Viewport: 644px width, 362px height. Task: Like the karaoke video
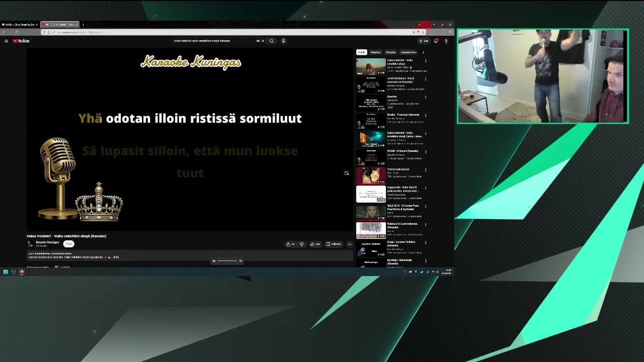(x=290, y=244)
